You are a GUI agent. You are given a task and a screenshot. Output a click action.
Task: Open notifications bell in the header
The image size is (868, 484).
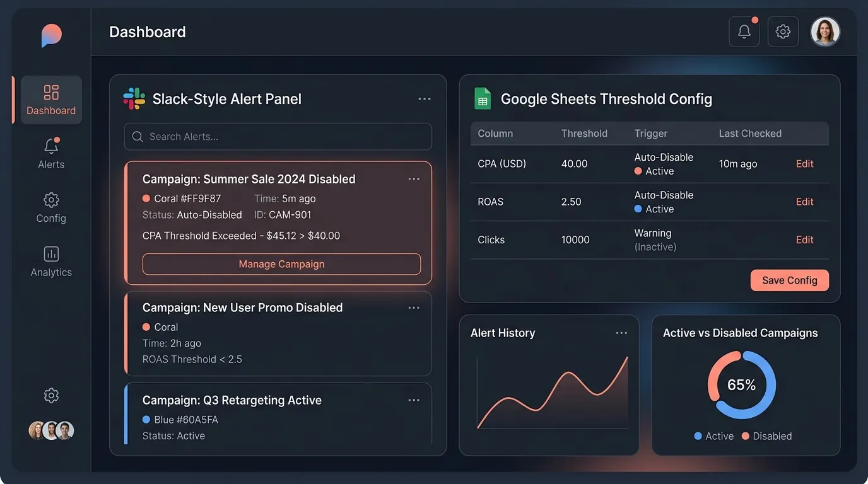(x=744, y=32)
